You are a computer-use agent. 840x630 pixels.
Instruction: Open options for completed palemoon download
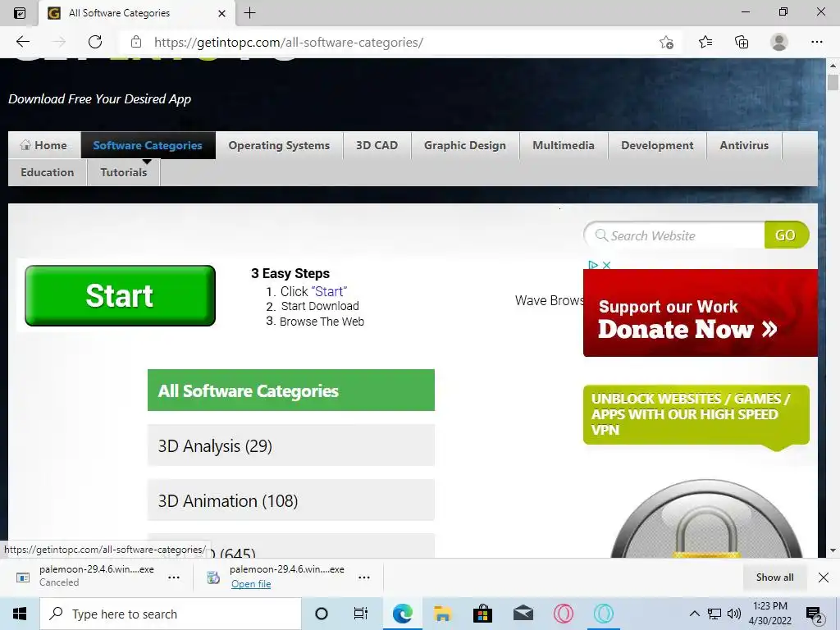[x=363, y=577]
